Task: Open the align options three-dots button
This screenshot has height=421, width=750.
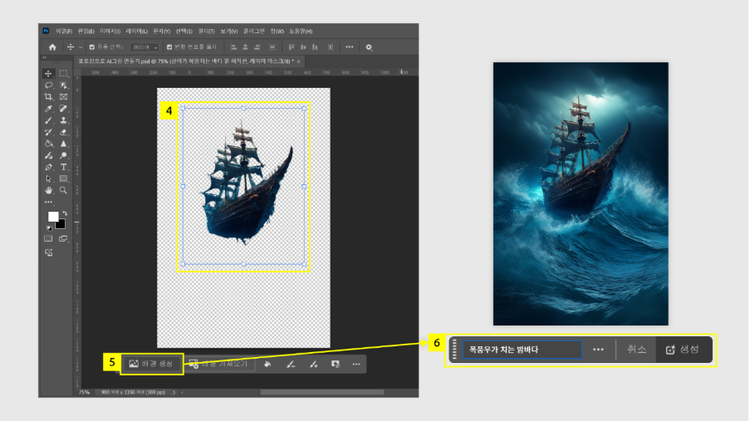Action: 350,47
